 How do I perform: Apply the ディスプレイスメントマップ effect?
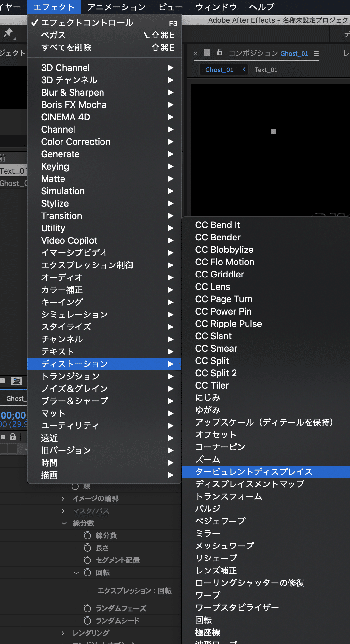point(266,484)
